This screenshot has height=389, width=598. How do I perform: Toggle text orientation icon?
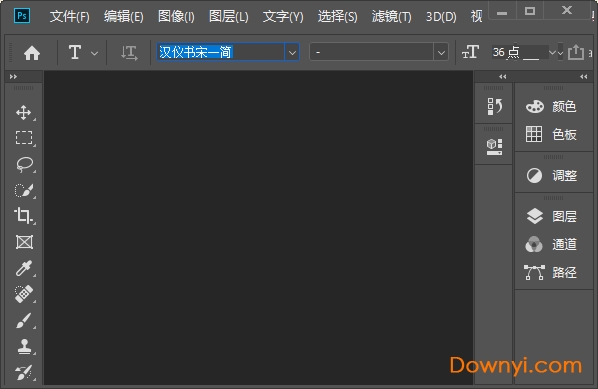tap(129, 53)
